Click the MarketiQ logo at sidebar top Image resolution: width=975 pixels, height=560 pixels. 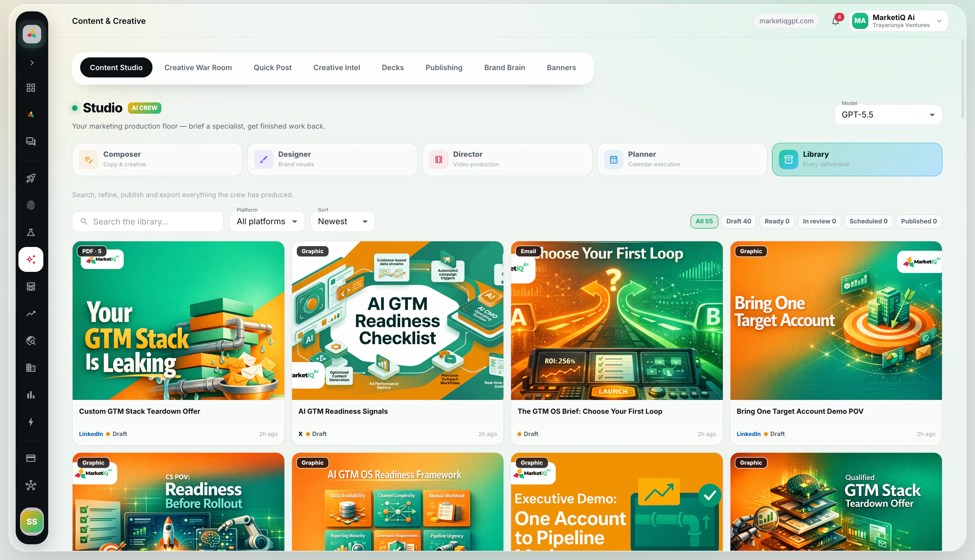click(x=31, y=34)
